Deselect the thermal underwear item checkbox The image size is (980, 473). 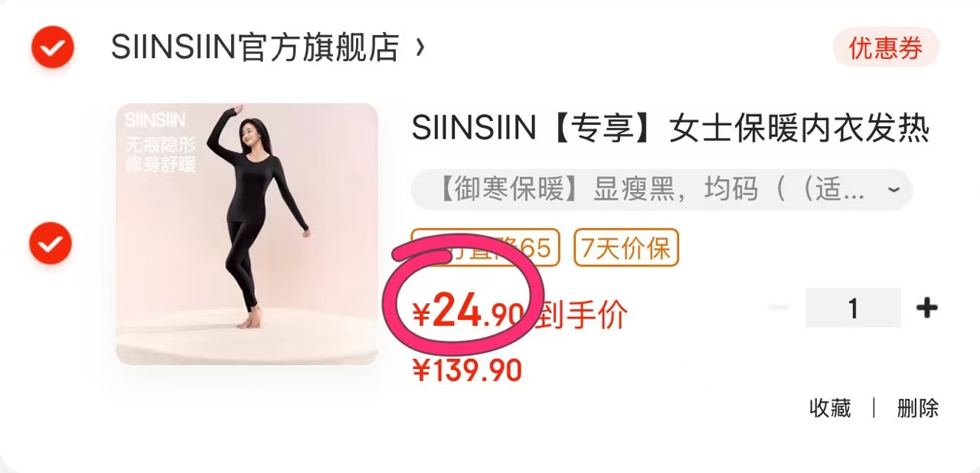(51, 243)
